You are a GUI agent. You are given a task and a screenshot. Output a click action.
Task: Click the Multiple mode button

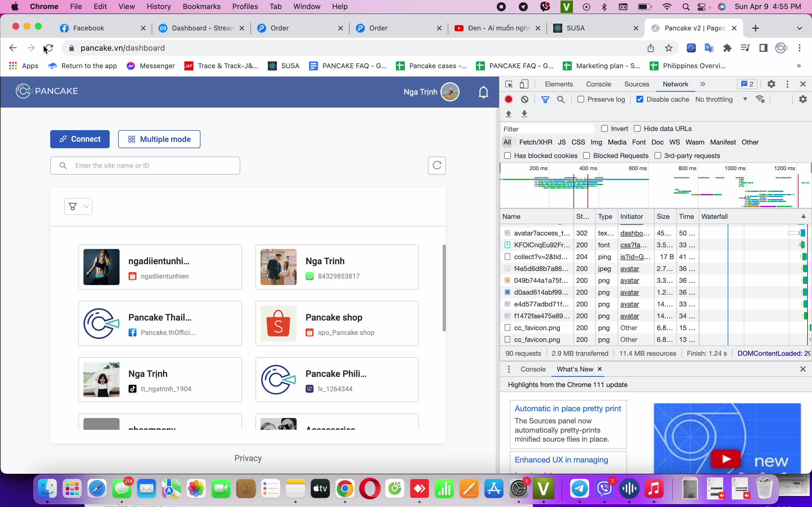click(159, 139)
